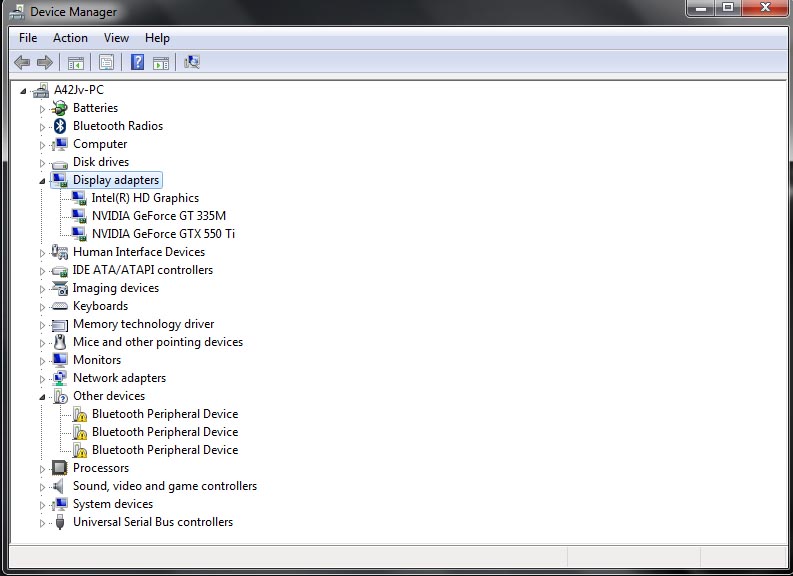Minimize the Device Manager window
This screenshot has width=793, height=576.
(700, 8)
